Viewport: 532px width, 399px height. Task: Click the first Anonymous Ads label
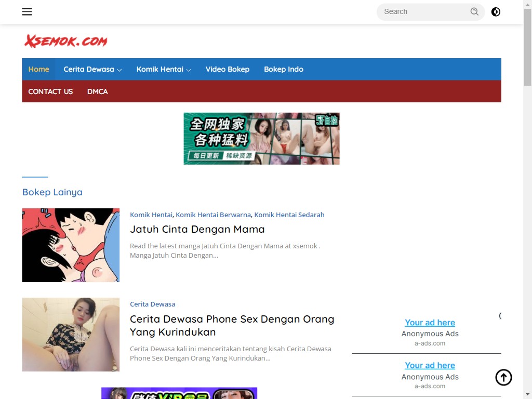pyautogui.click(x=430, y=334)
